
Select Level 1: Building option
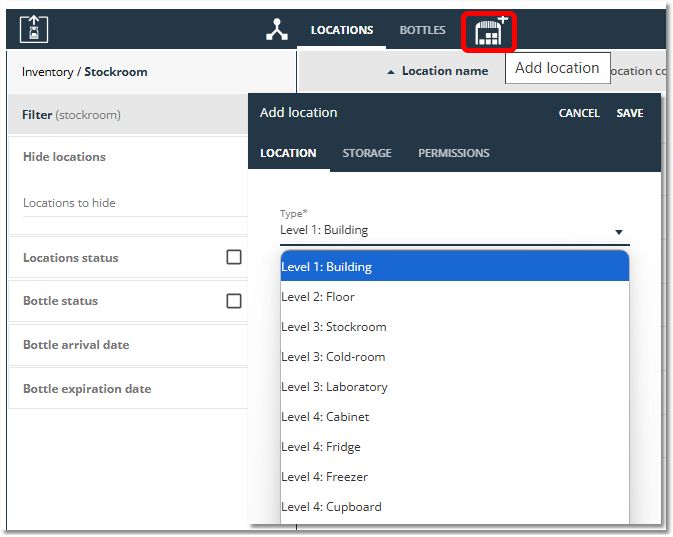(455, 267)
